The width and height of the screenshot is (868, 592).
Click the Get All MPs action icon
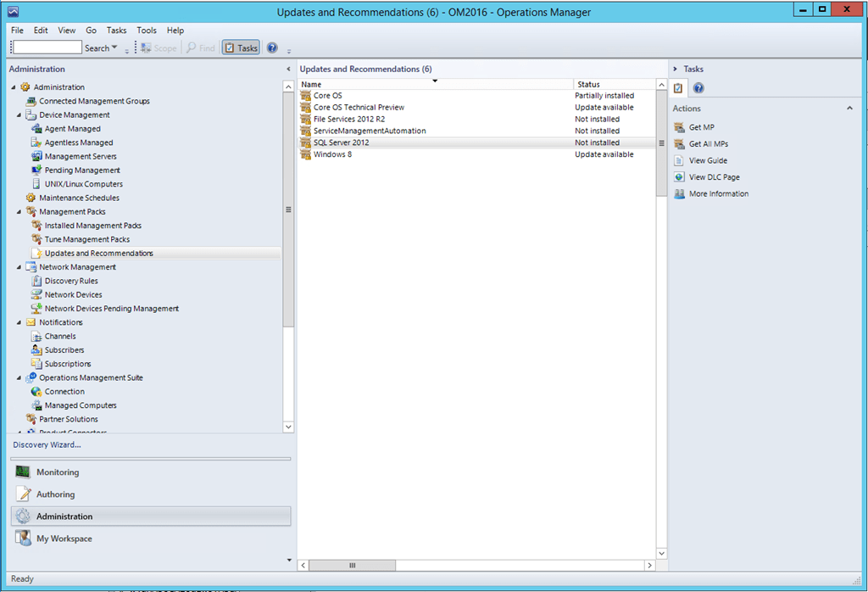pos(679,144)
